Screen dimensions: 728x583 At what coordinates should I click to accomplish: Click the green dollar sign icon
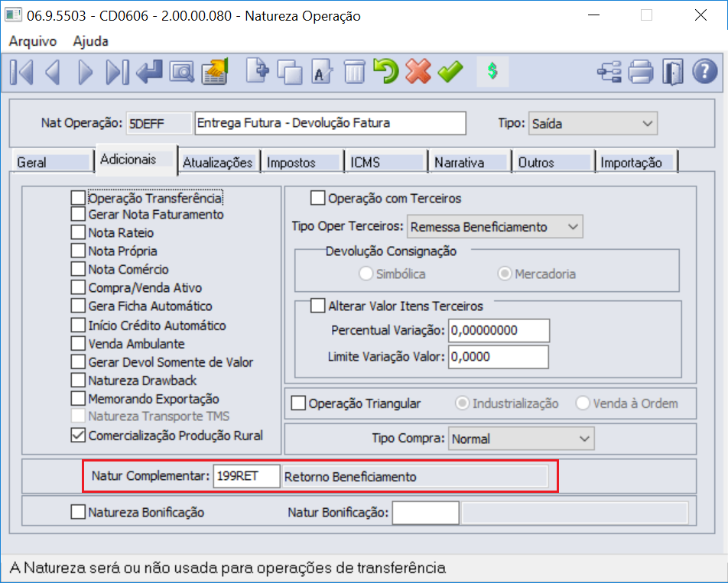pyautogui.click(x=492, y=71)
